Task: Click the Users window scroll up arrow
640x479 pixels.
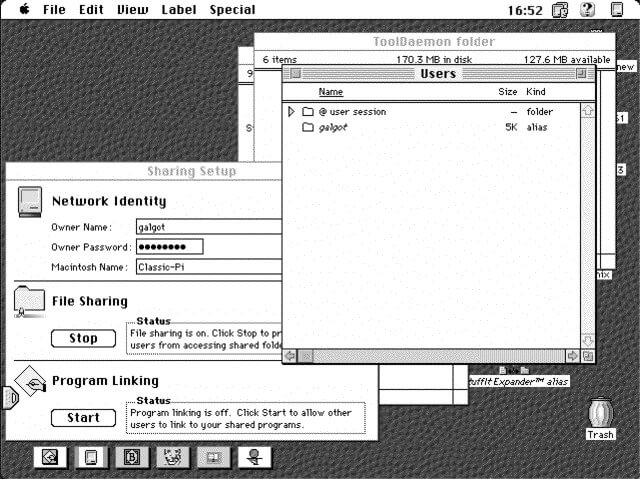Action: 587,111
